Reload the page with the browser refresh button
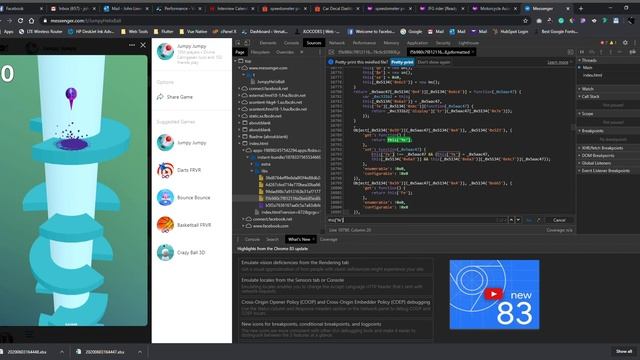The image size is (640, 360). tap(20, 20)
